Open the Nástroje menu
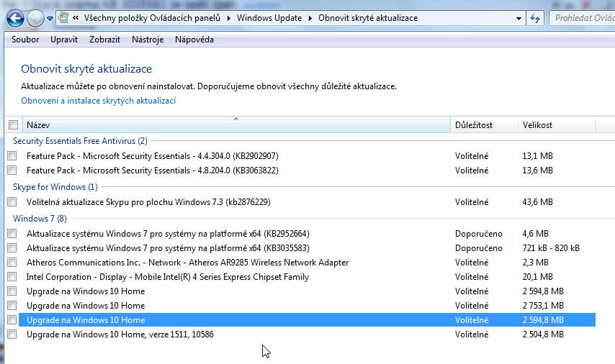 (148, 40)
